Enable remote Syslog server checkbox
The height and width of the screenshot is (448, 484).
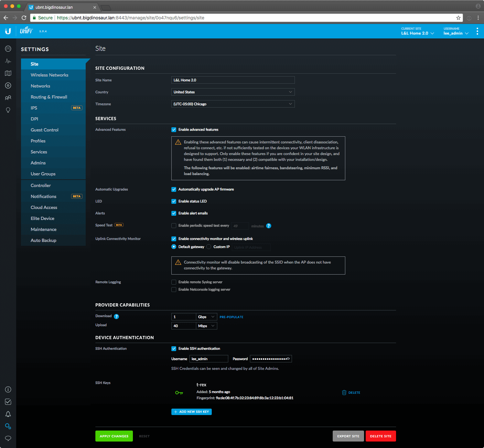point(174,282)
